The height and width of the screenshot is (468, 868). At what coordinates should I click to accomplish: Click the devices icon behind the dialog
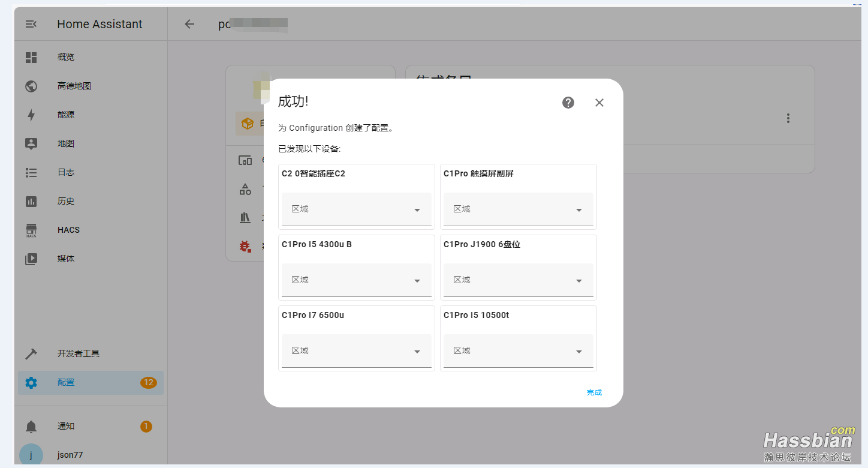245,160
